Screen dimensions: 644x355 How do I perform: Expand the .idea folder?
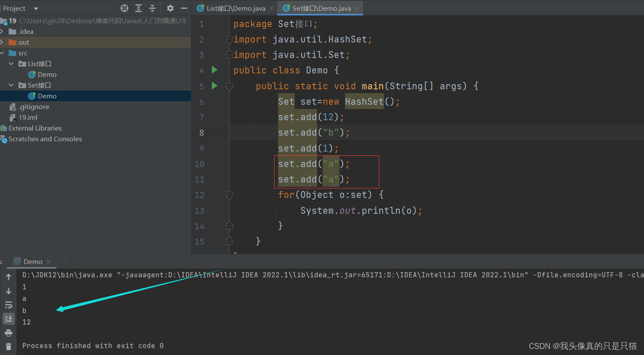(x=2, y=31)
